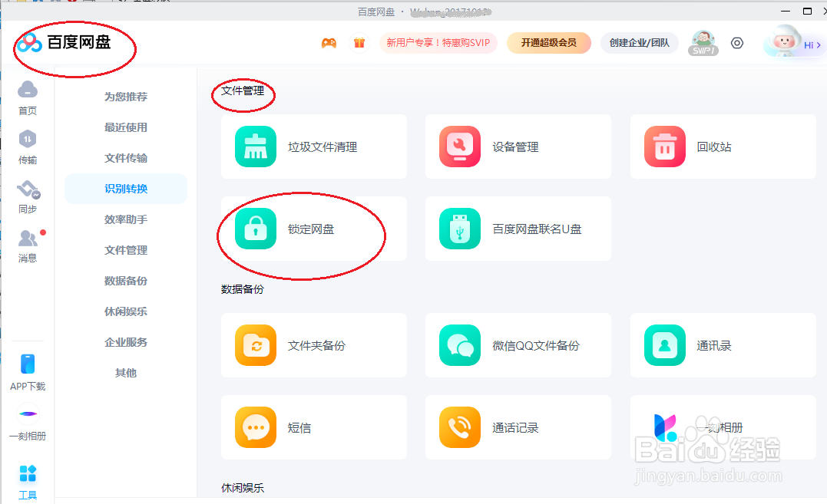Image resolution: width=827 pixels, height=504 pixels.
Task: Select 数据备份 in the category list
Action: (125, 281)
